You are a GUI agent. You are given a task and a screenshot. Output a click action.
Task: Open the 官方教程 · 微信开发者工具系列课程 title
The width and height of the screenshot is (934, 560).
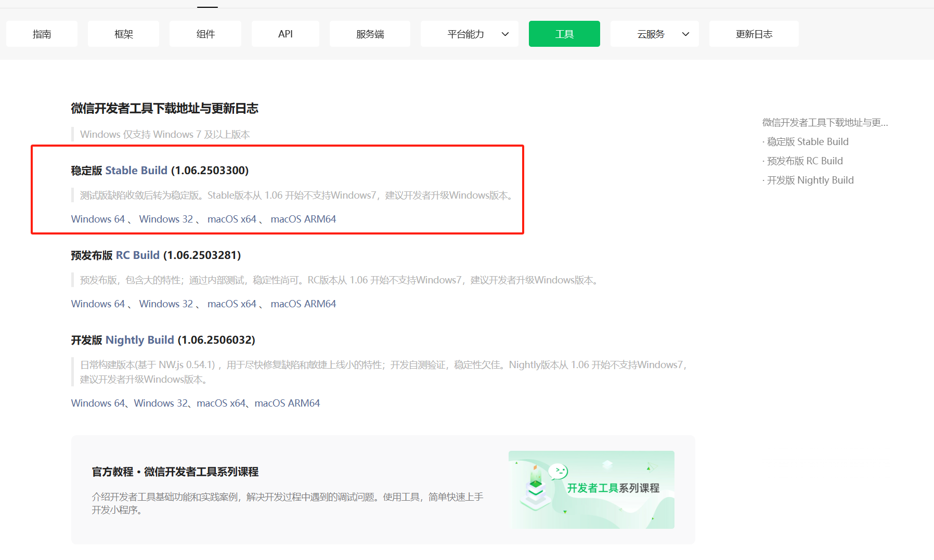(175, 472)
